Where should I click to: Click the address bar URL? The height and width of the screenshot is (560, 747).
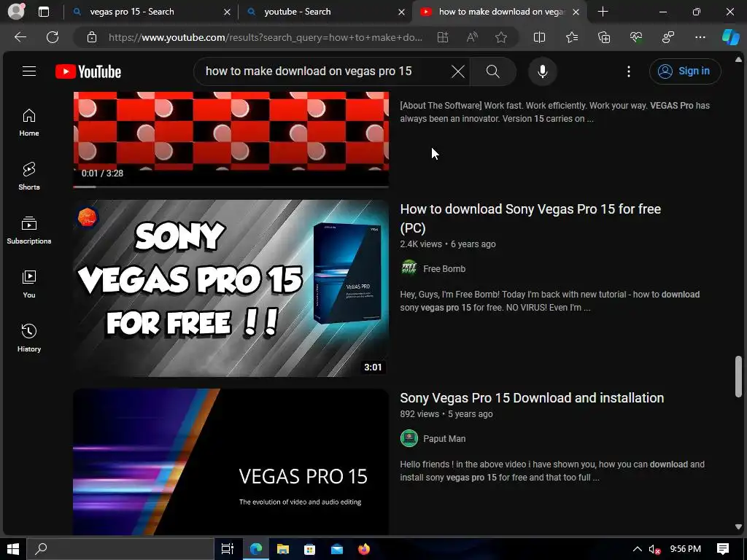tap(266, 37)
